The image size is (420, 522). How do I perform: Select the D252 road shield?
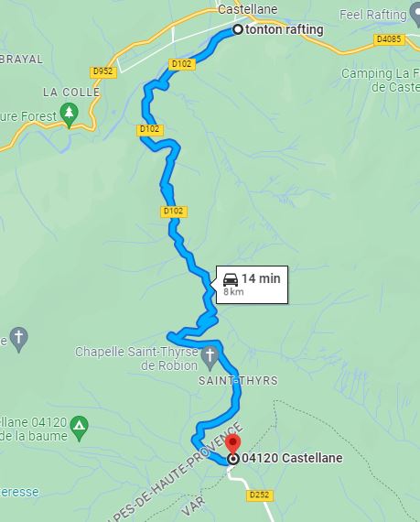point(259,495)
